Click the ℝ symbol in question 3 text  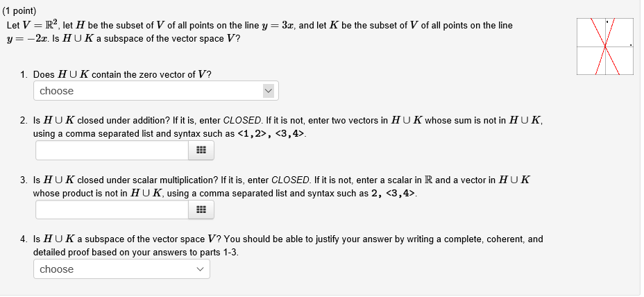pyautogui.click(x=428, y=180)
